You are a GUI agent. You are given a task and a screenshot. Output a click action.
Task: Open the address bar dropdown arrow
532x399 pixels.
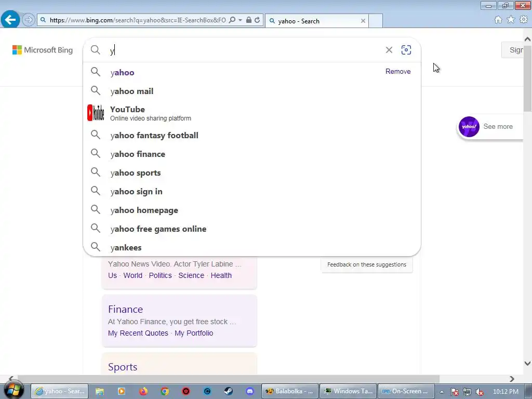[x=240, y=20]
